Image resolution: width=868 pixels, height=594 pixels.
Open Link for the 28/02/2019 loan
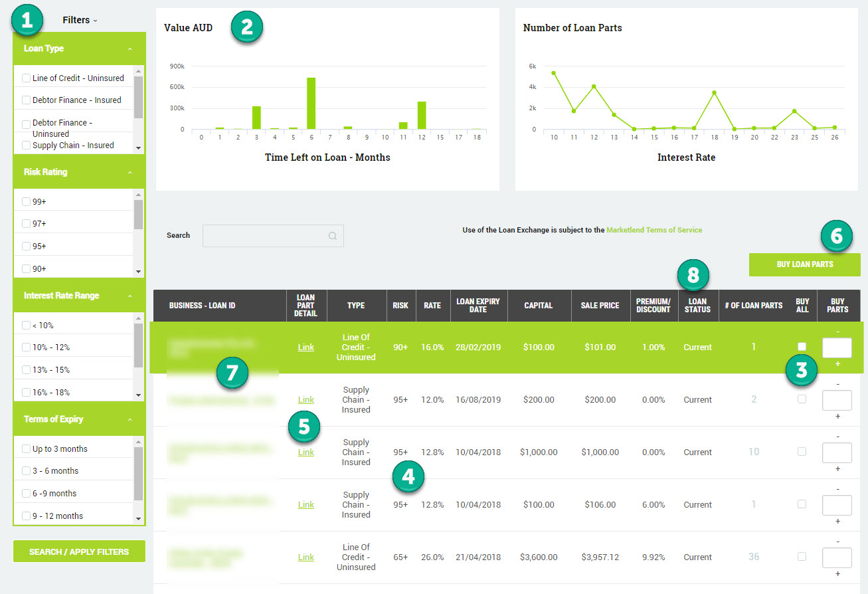tap(306, 347)
